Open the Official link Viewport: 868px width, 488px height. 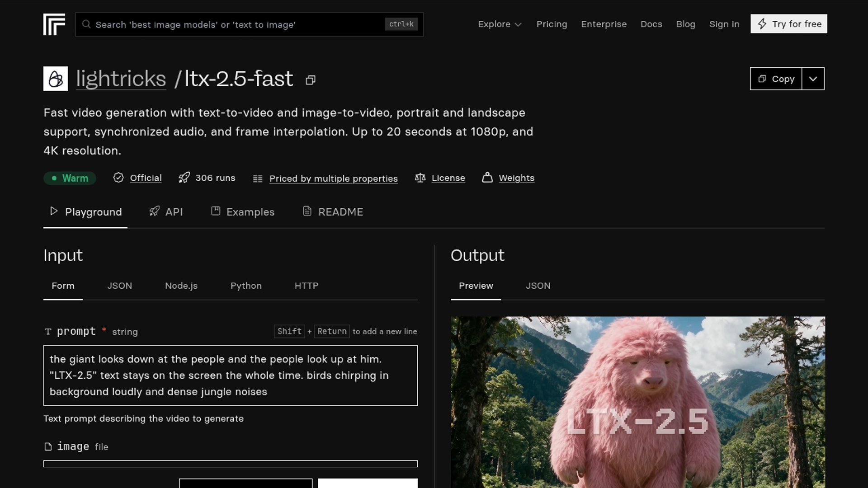[x=146, y=178]
